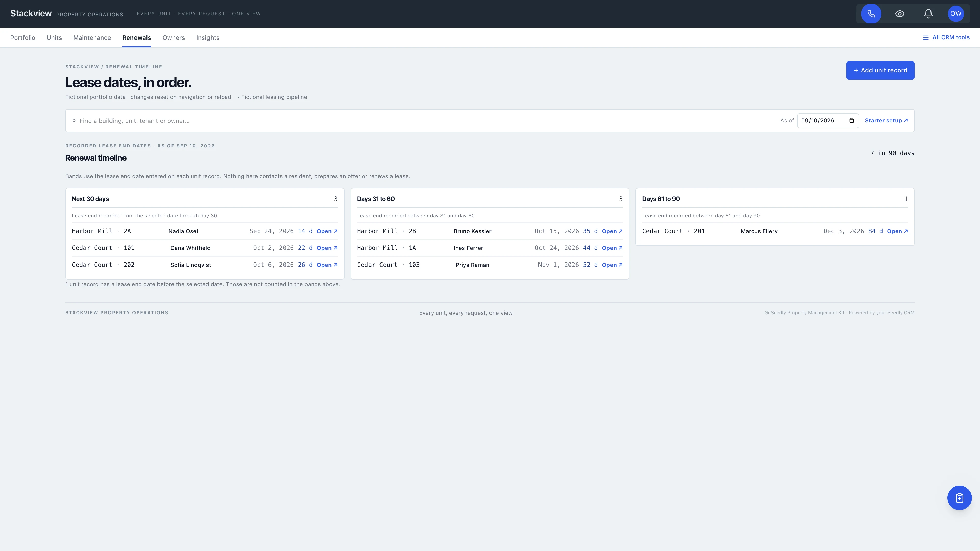Select the Renewals tab

click(137, 38)
